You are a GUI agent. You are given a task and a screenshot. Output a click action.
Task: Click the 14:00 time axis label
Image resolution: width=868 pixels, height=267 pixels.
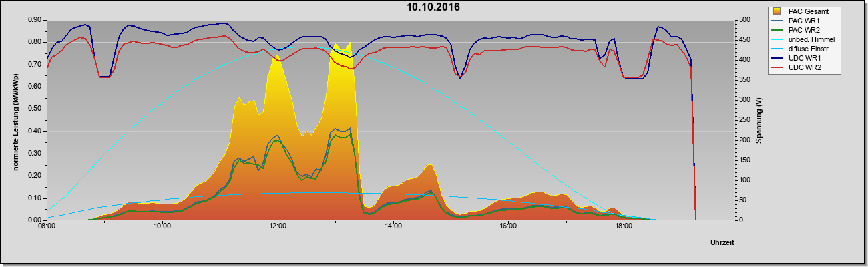click(x=393, y=227)
